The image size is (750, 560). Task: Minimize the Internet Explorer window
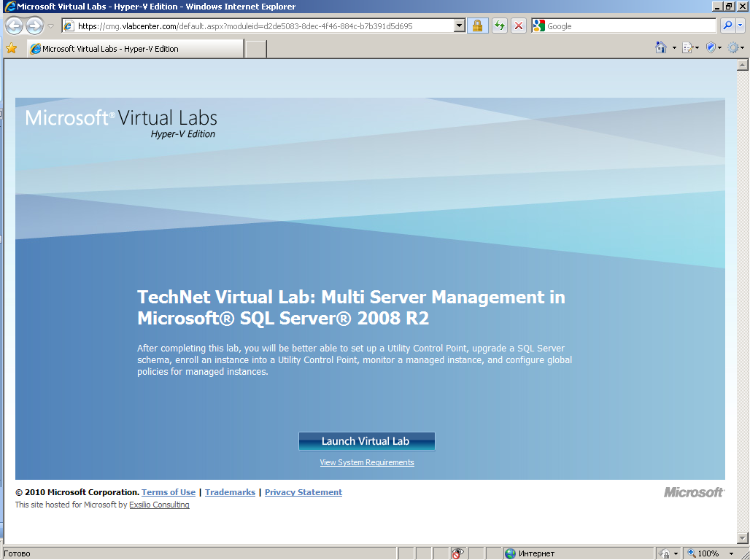tap(717, 7)
